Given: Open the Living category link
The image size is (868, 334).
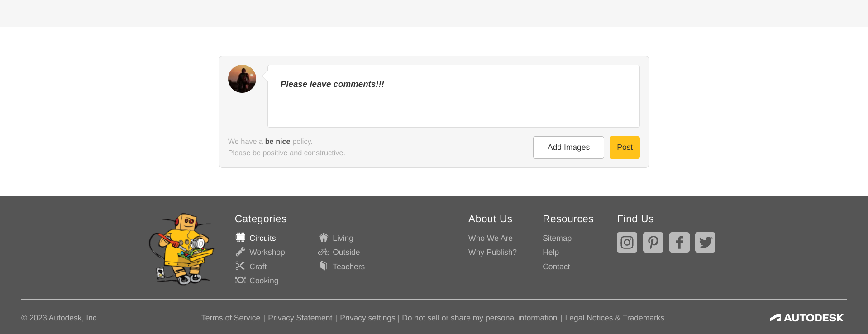Looking at the screenshot, I should (343, 238).
